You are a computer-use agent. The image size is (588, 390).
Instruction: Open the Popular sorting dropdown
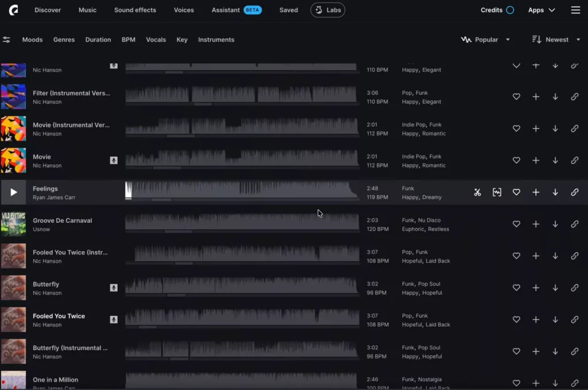486,40
